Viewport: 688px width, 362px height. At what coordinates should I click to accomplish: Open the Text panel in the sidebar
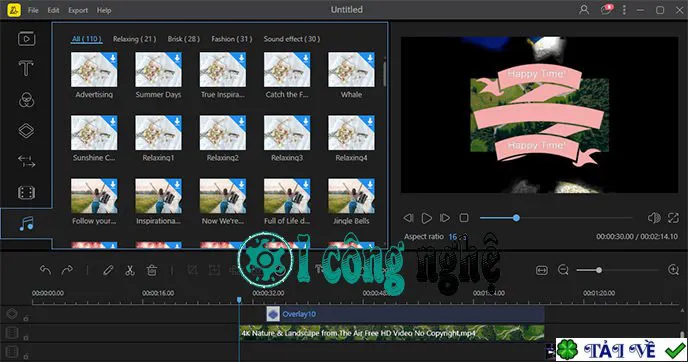click(26, 68)
